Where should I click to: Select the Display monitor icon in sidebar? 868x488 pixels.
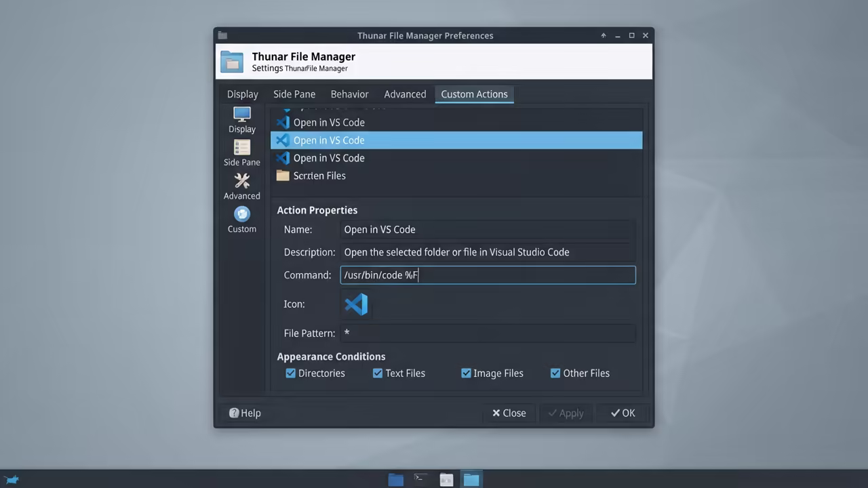point(242,114)
